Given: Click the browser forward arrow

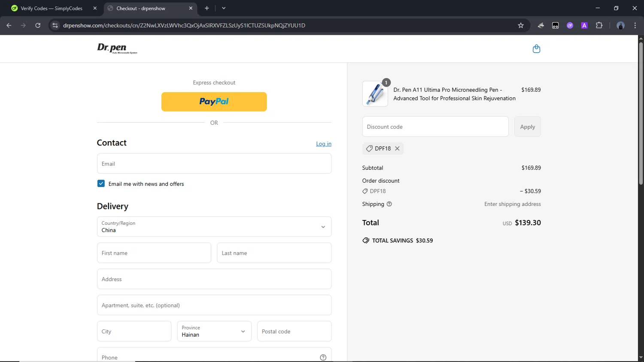Looking at the screenshot, I should (x=23, y=25).
